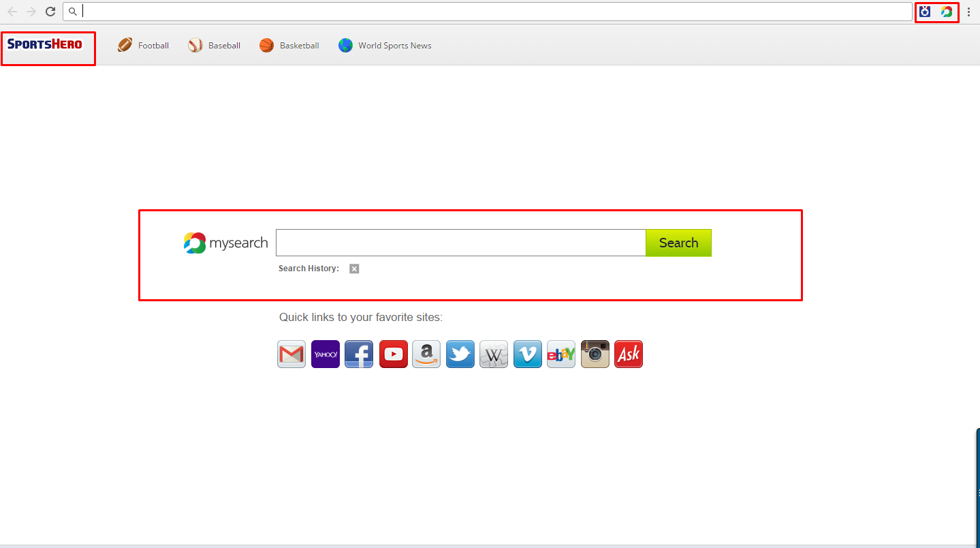Open the Basketball link
Screen dimensions: 980x548
289,46
